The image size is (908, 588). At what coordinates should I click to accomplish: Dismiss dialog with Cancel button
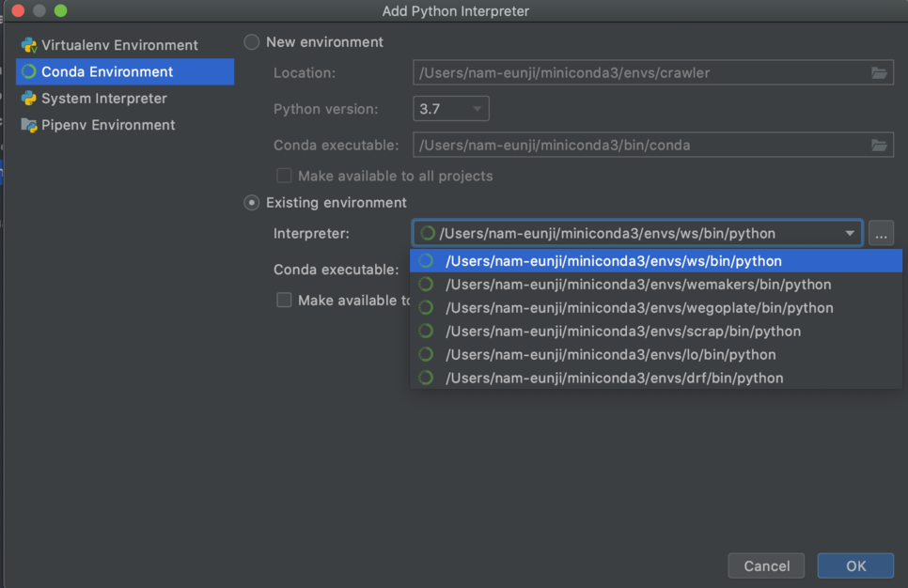766,565
